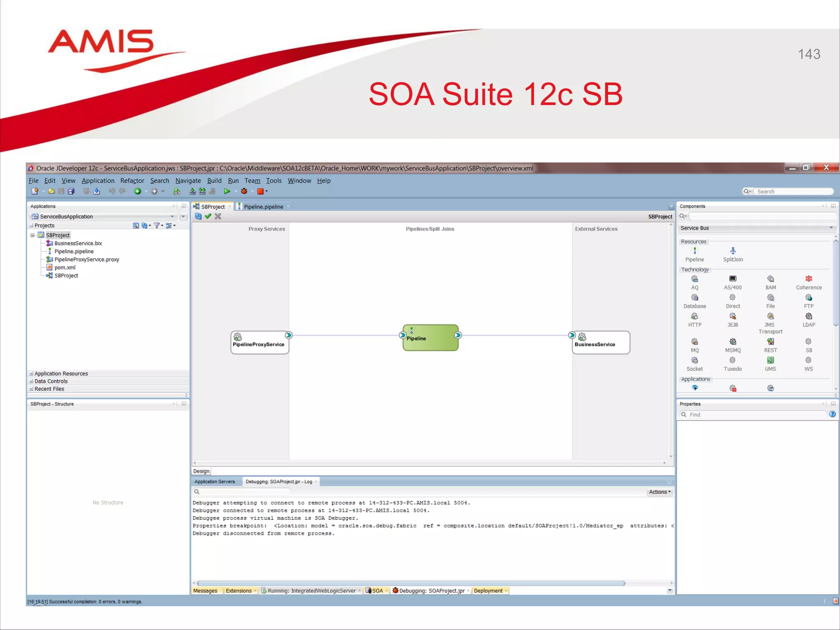Click the Save All toolbar icon
The image size is (840, 630).
point(71,191)
